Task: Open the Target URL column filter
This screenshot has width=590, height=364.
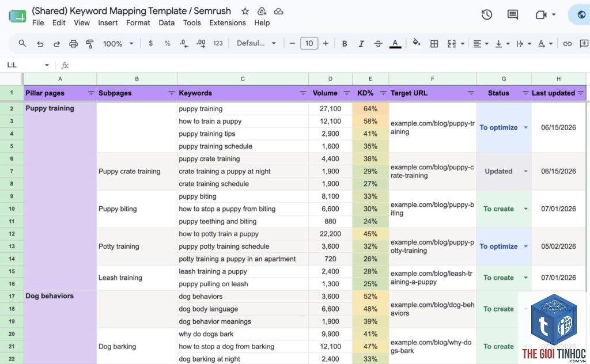Action: pos(471,93)
